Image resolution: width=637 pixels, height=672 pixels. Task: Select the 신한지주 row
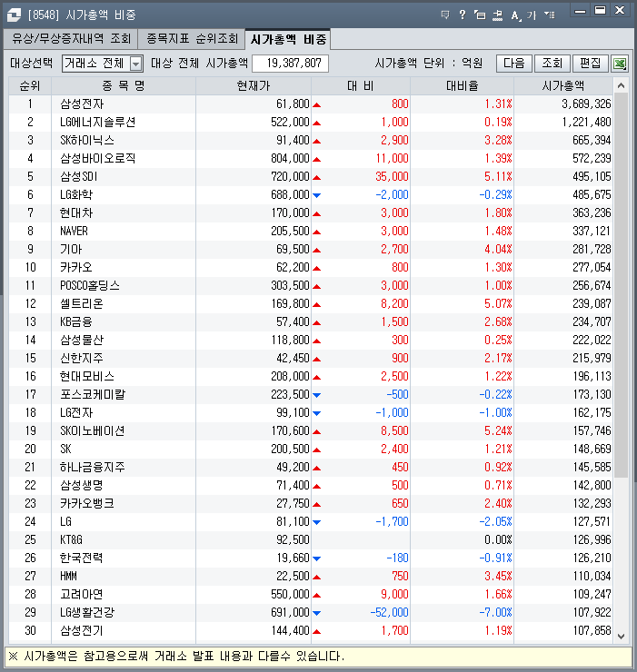pyautogui.click(x=311, y=359)
